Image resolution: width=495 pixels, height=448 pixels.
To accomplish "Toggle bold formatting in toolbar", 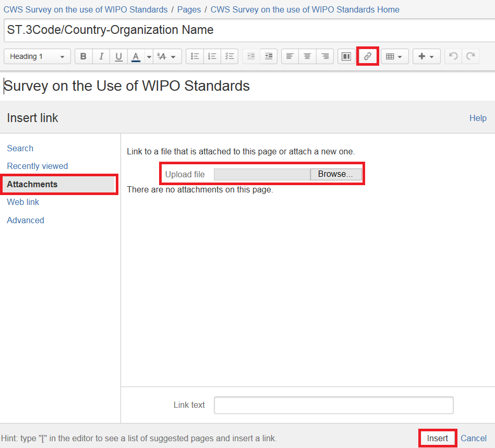I will [83, 56].
